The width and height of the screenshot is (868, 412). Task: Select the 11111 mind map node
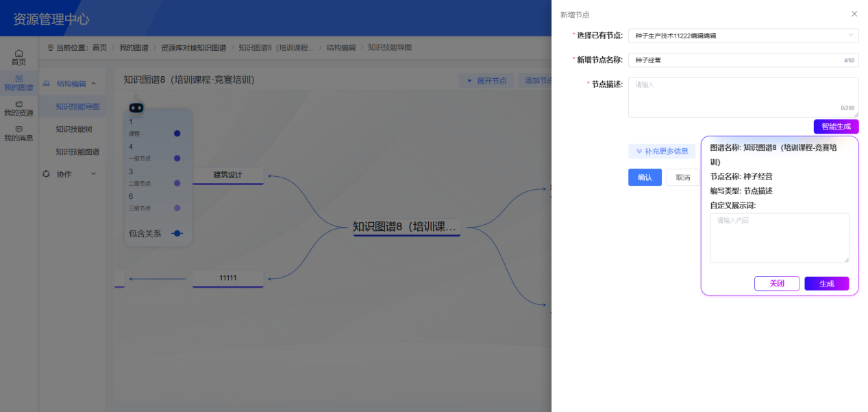pyautogui.click(x=228, y=278)
